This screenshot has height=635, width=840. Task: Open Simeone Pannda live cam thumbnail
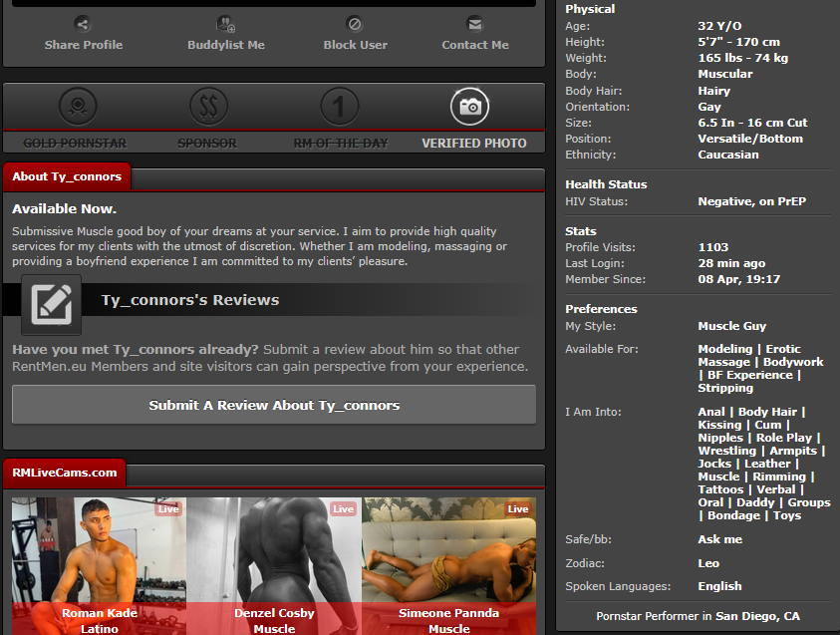tap(448, 563)
